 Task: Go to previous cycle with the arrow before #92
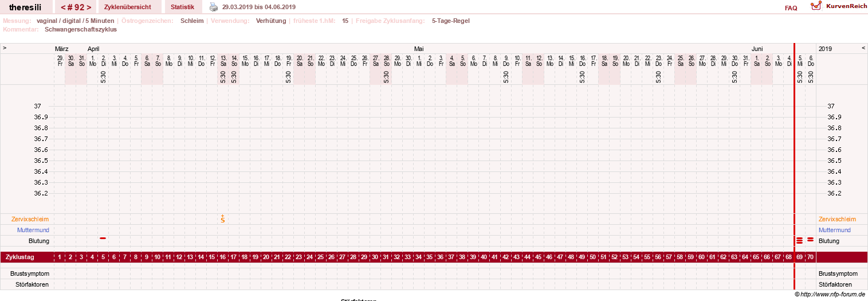(x=62, y=7)
